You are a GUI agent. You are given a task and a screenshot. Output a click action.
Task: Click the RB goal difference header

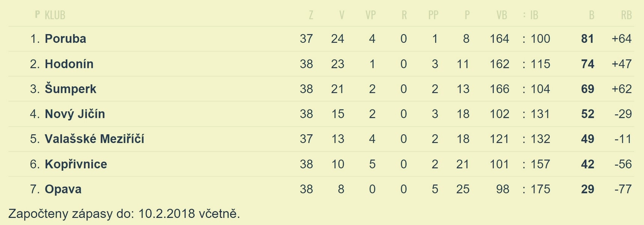(x=626, y=15)
